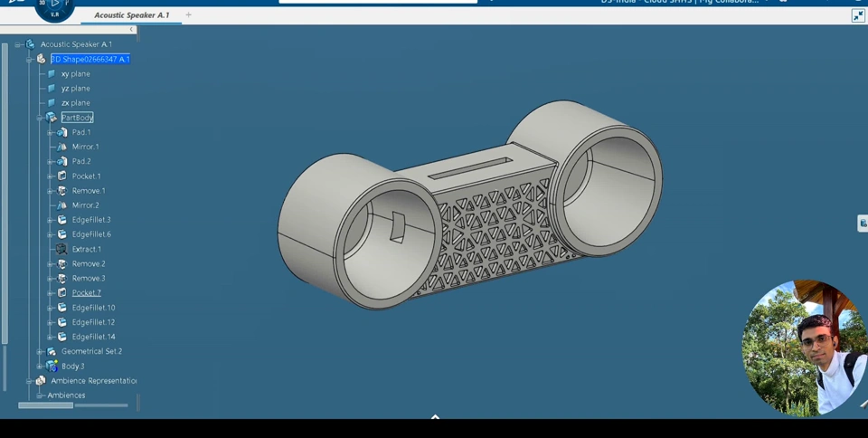This screenshot has width=868, height=438.
Task: Select the xy plane icon
Action: (x=52, y=73)
